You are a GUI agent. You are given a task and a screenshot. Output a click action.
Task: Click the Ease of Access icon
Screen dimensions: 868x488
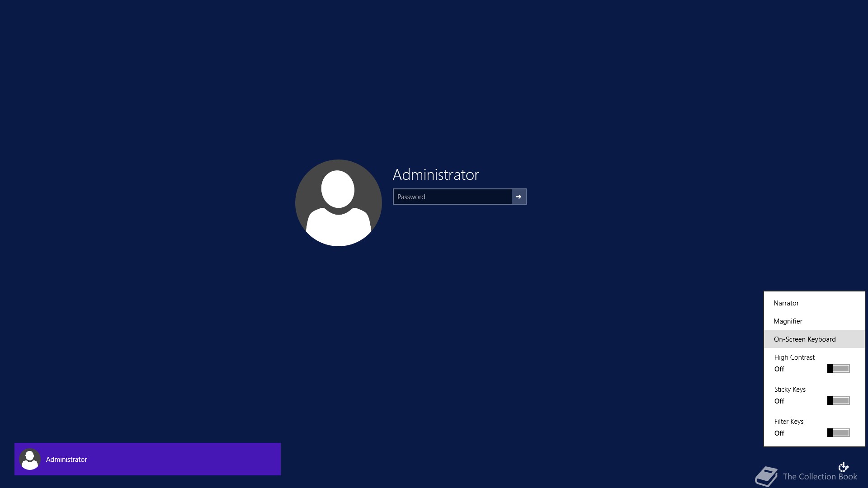pyautogui.click(x=844, y=467)
